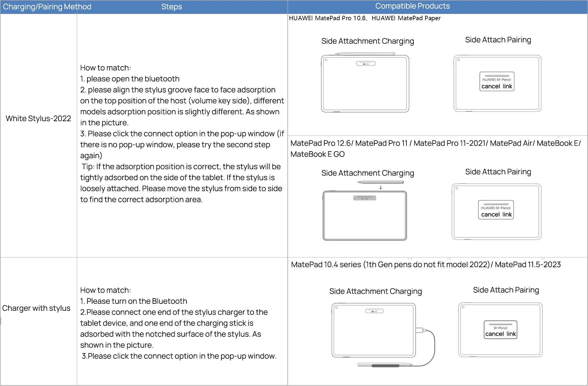This screenshot has width=588, height=386.
Task: Click the gray battery pill in the MatePad Pro 12.6 charging tablet
Action: (365, 198)
